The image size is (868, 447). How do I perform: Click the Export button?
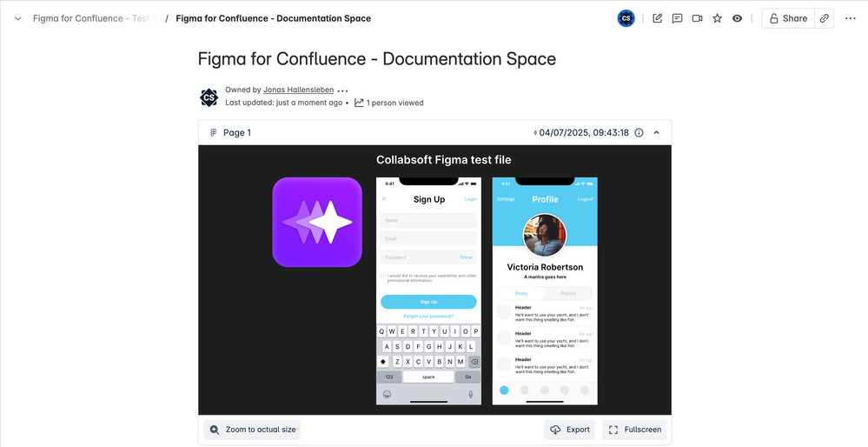[570, 430]
